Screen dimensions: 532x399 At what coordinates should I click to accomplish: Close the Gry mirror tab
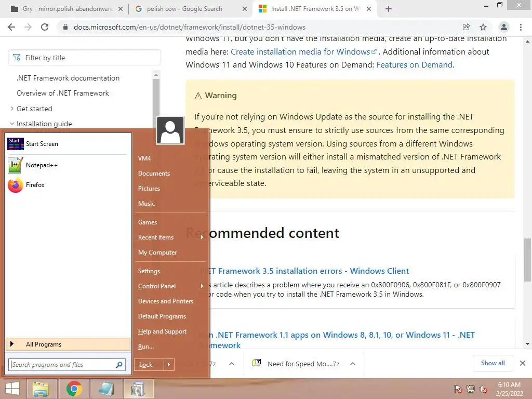pyautogui.click(x=120, y=9)
